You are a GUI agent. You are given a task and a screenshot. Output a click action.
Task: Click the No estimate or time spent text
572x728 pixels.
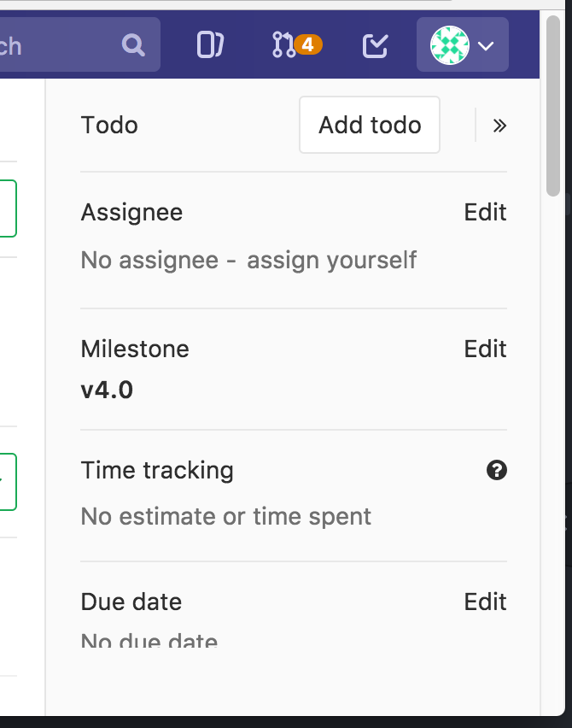[x=226, y=516]
